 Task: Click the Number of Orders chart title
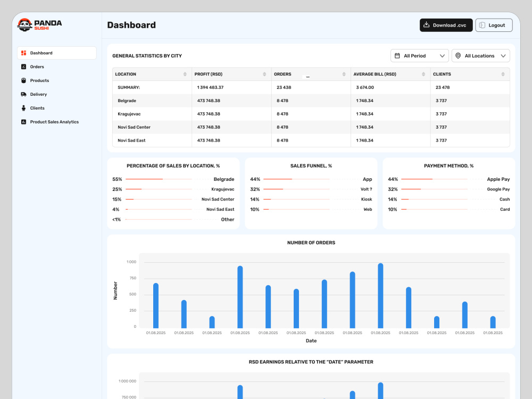[x=311, y=243]
